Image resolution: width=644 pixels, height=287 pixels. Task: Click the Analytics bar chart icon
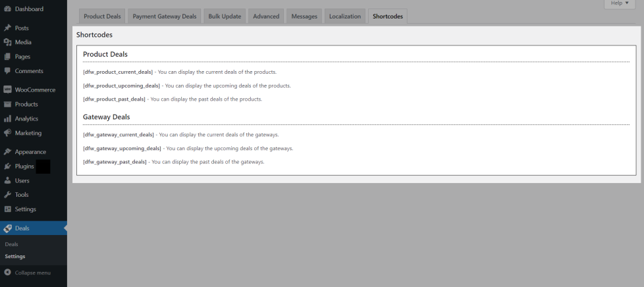point(7,118)
